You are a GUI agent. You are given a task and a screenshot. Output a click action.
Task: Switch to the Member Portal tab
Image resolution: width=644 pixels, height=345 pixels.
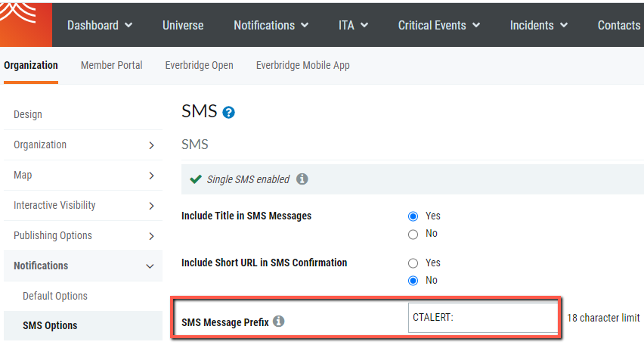click(x=111, y=65)
